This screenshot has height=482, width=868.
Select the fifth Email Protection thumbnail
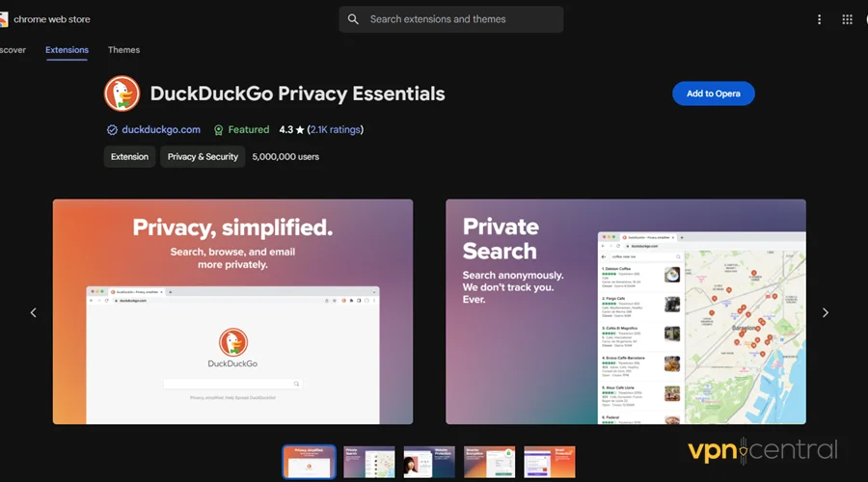coord(550,462)
